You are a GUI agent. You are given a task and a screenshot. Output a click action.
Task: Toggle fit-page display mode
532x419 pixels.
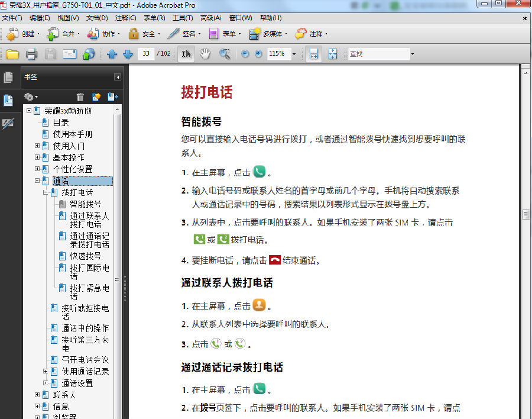(333, 54)
